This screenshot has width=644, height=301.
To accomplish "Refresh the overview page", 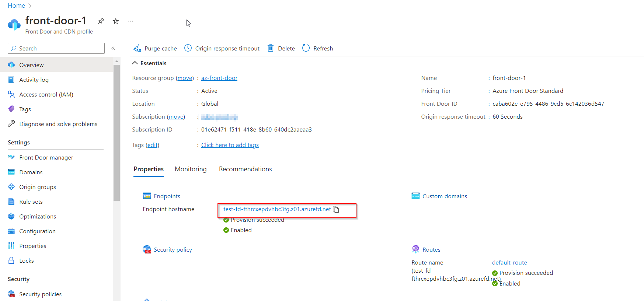I will click(x=317, y=48).
